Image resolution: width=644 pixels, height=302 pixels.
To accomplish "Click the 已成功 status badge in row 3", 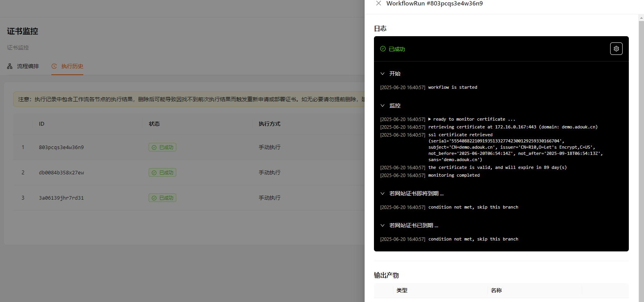I will (x=162, y=198).
